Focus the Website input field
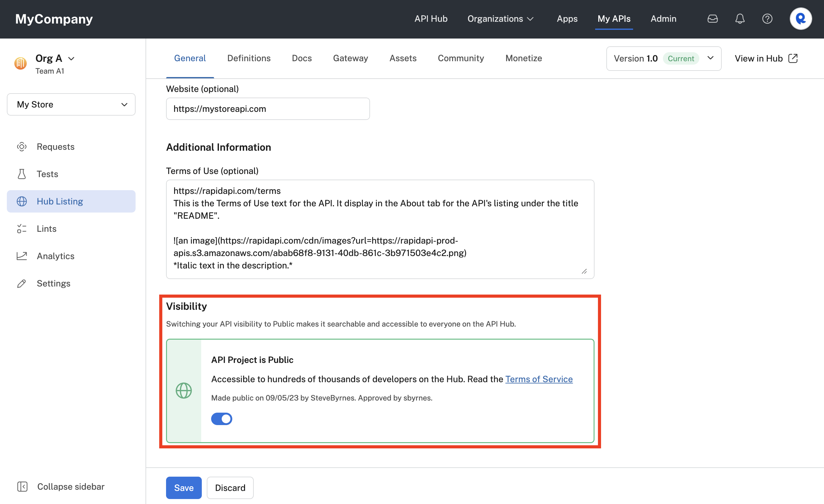This screenshot has height=504, width=824. [x=268, y=109]
